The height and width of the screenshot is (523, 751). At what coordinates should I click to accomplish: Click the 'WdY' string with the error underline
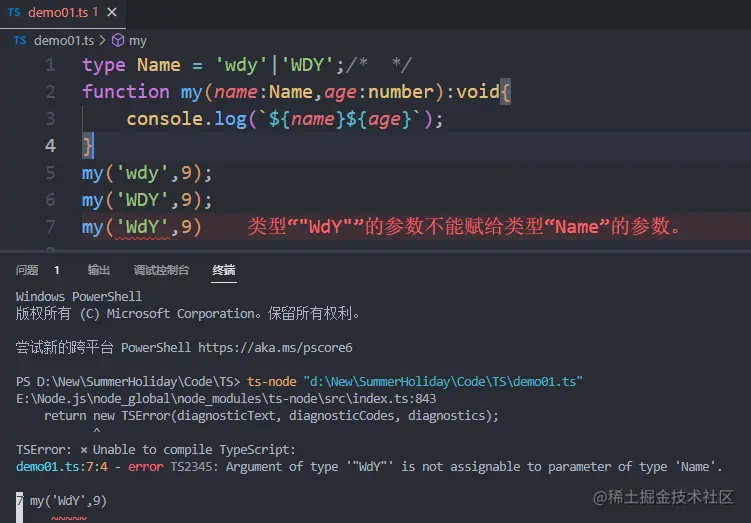(142, 227)
